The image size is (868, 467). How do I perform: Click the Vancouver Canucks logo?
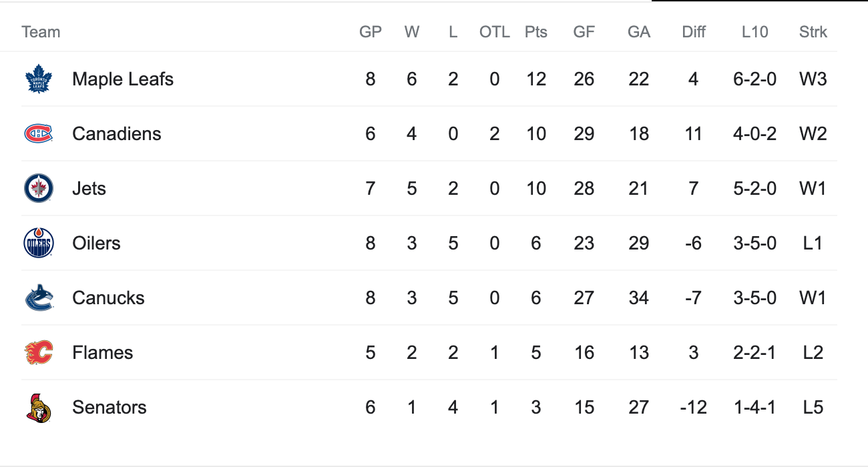tap(38, 298)
